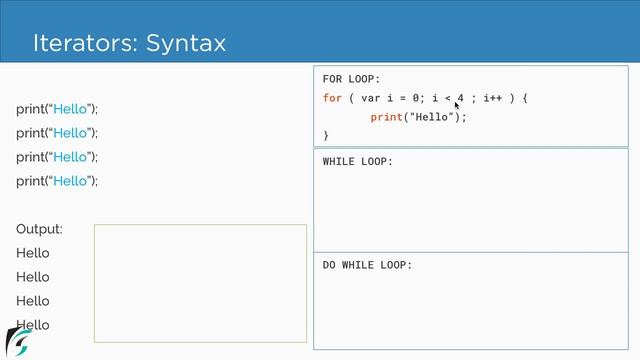Click "var i = 0;" initializer in for loop
Viewport: 640px width, 360px height.
pos(393,98)
